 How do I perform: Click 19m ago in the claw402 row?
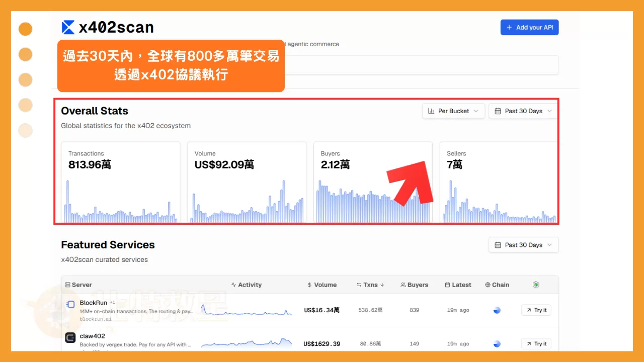coord(458,344)
